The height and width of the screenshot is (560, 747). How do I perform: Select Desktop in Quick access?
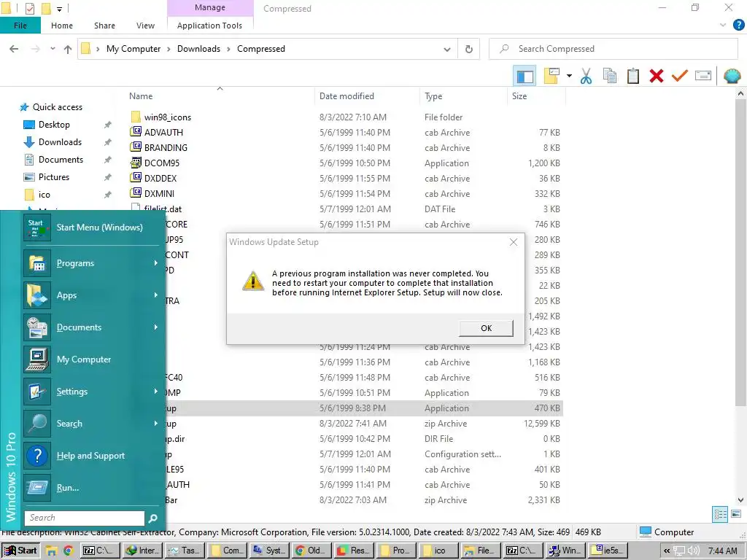tap(54, 124)
